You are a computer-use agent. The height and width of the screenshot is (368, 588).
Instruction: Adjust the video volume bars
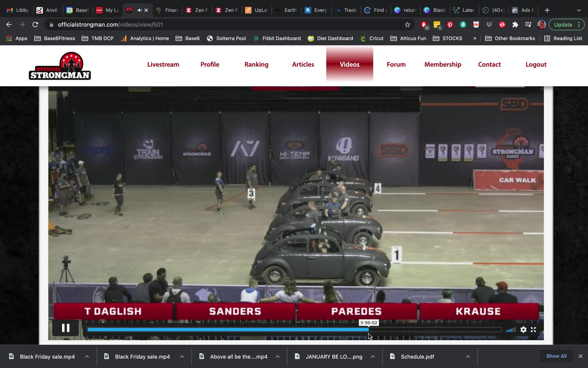510,330
